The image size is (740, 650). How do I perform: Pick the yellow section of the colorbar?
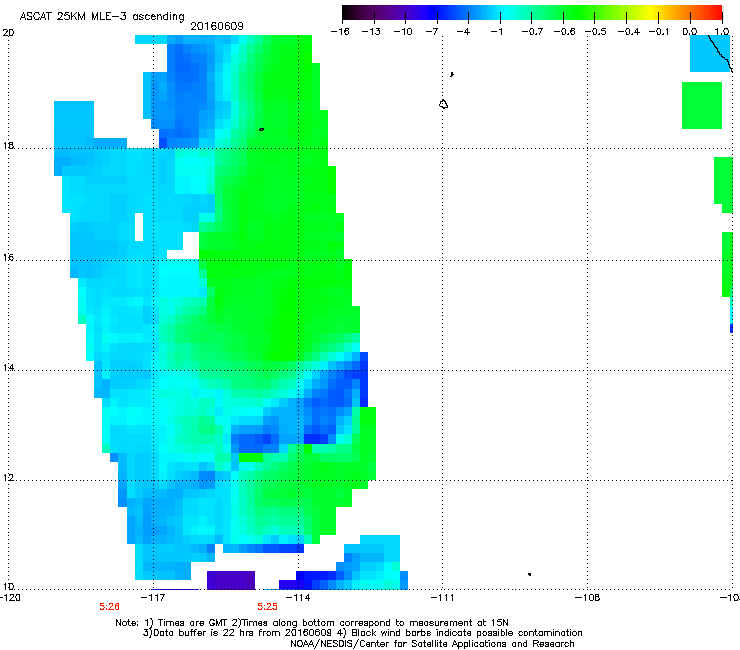click(x=654, y=13)
